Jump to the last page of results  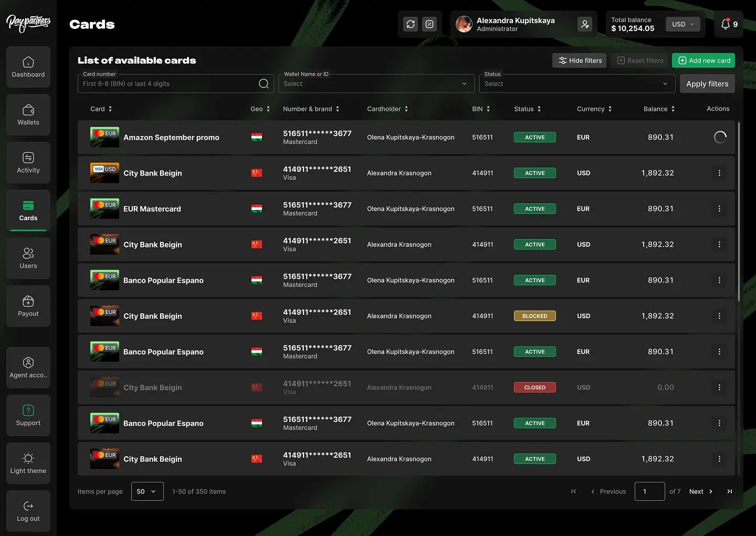point(729,491)
